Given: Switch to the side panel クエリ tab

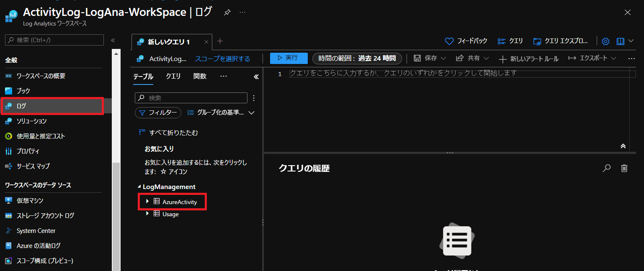Looking at the screenshot, I should [x=173, y=77].
